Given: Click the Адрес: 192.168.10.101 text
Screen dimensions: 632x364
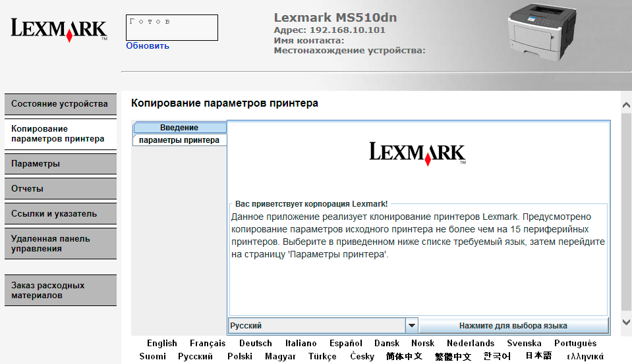Looking at the screenshot, I should [x=330, y=30].
